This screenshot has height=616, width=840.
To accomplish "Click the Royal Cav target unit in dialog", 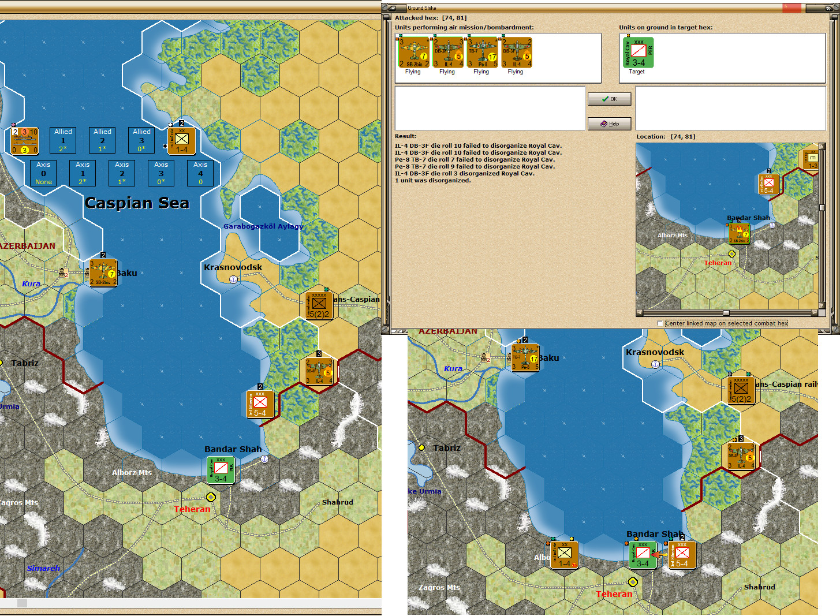I will point(639,53).
